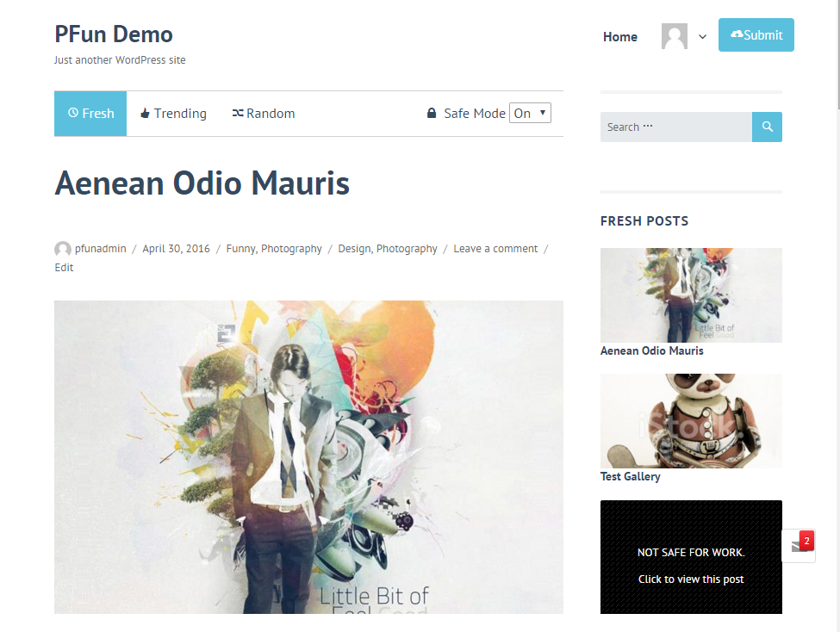The width and height of the screenshot is (840, 632).
Task: Open Aenean Odio Mauris sidebar thumbnail
Action: tap(691, 295)
